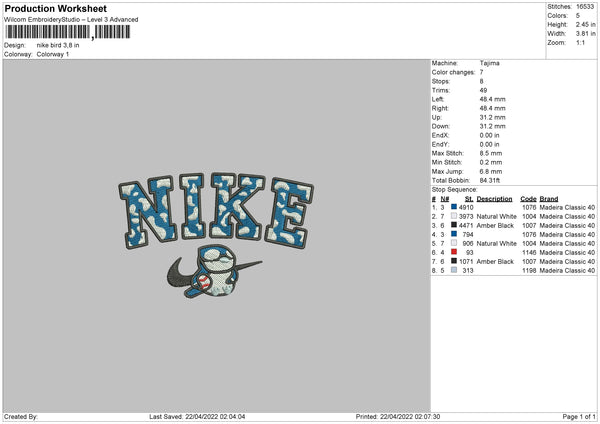Click the 'Code' column header
Viewport: 600px width, 424px height.
tap(528, 199)
